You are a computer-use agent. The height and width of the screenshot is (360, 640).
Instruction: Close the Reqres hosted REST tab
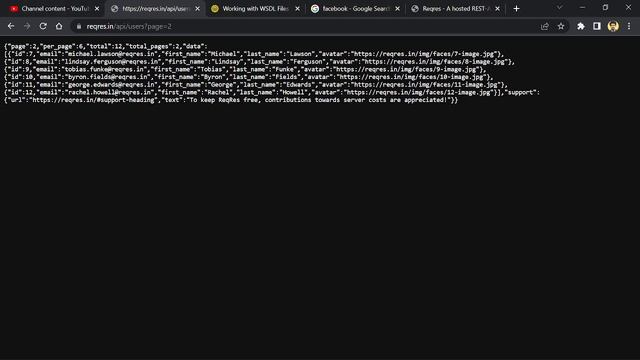pyautogui.click(x=497, y=9)
